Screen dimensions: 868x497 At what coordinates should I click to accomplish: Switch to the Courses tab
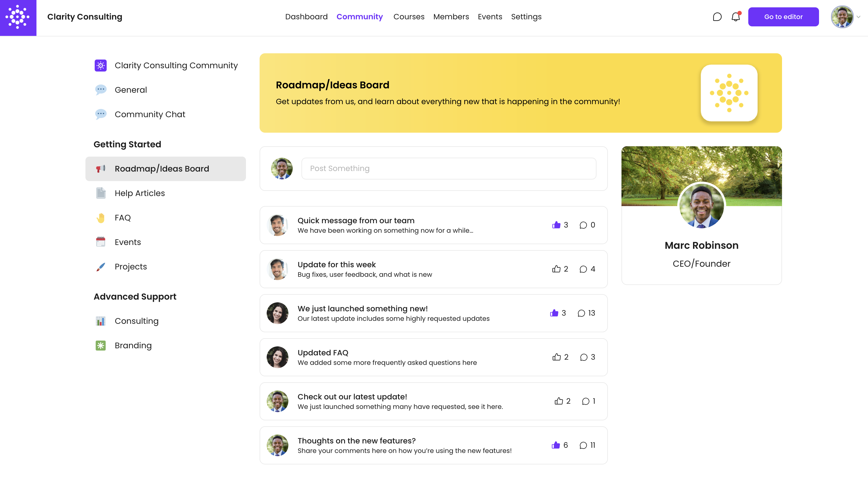click(408, 17)
